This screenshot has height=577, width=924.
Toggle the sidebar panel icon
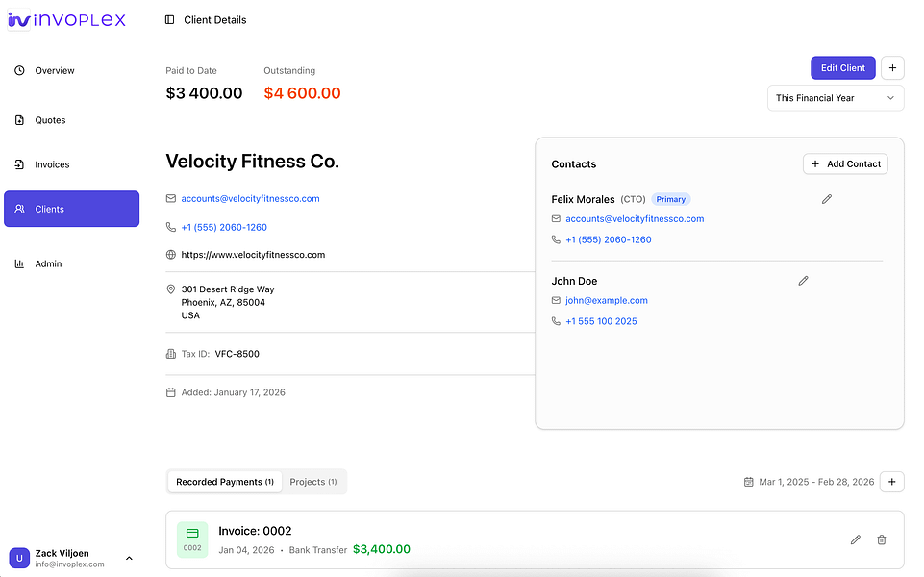(x=170, y=20)
